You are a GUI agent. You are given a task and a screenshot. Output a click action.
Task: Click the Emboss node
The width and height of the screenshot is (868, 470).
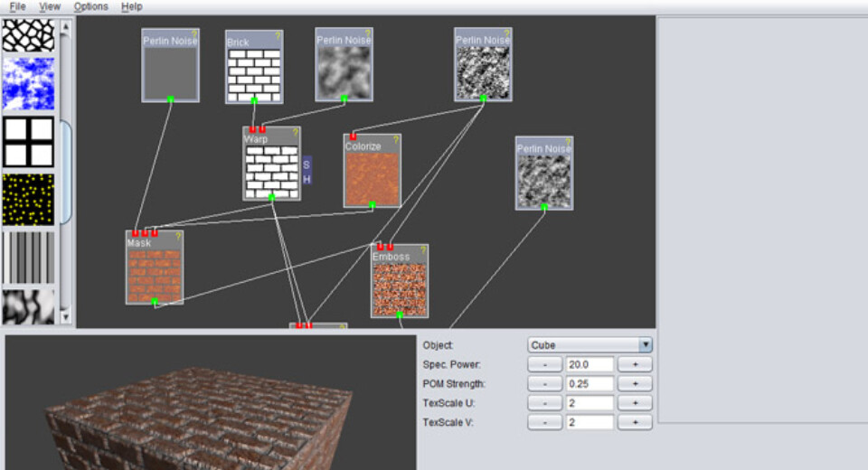400,287
